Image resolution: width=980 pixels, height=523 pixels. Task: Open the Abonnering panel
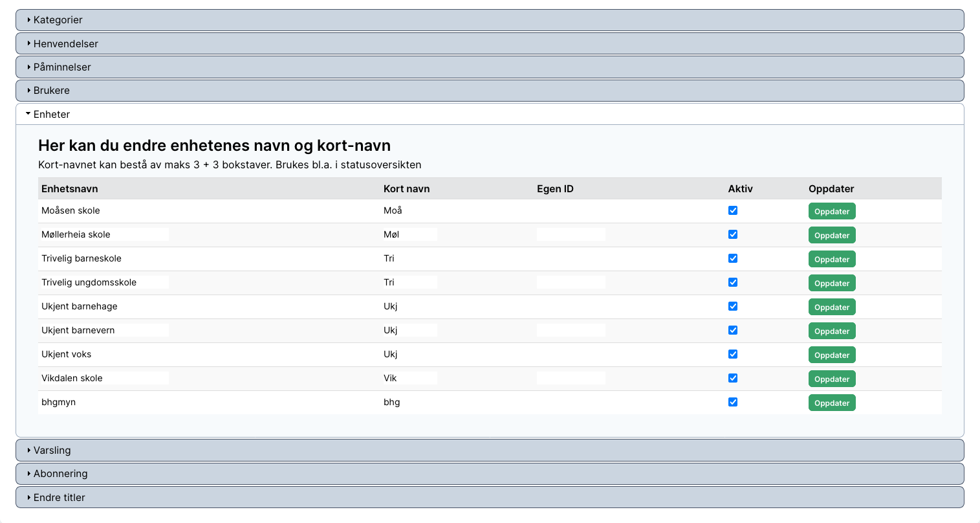[490, 474]
